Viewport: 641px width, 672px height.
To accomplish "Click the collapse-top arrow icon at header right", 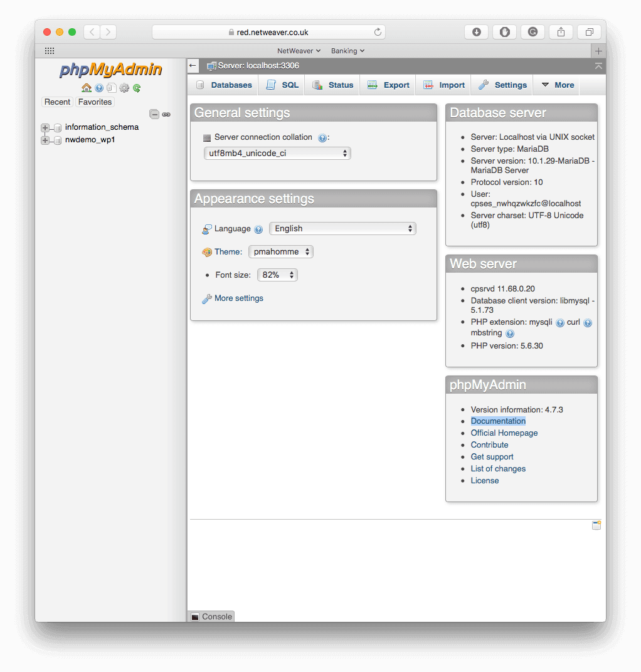I will pos(598,66).
